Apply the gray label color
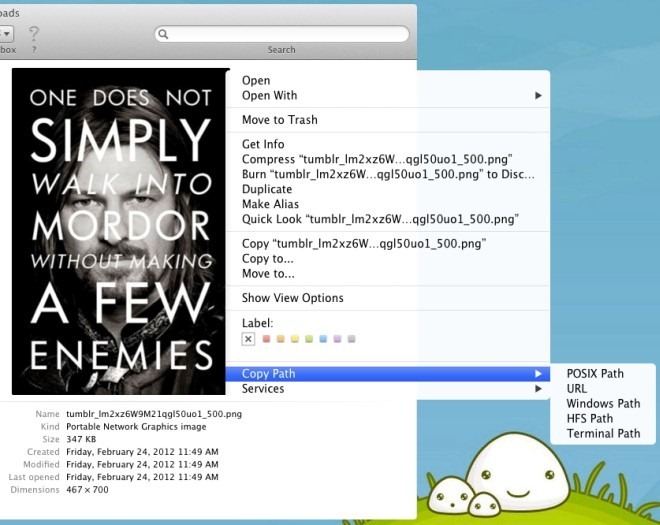The width and height of the screenshot is (660, 525). (x=351, y=338)
